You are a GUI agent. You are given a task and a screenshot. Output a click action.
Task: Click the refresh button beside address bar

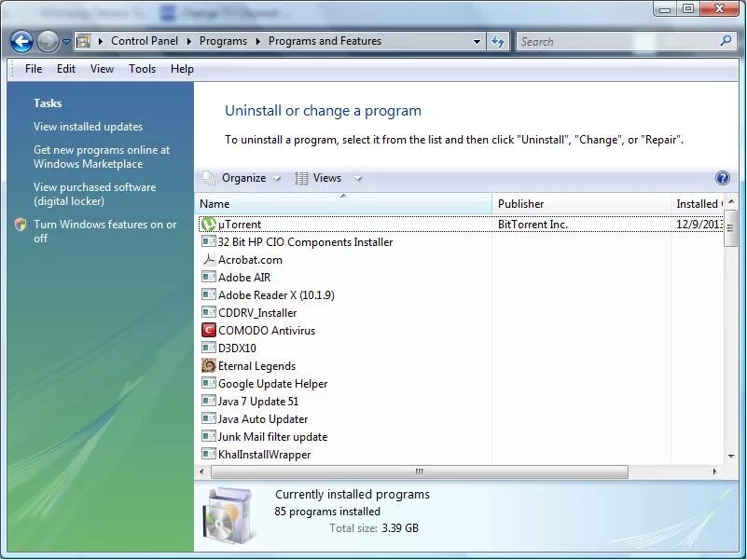coord(498,42)
